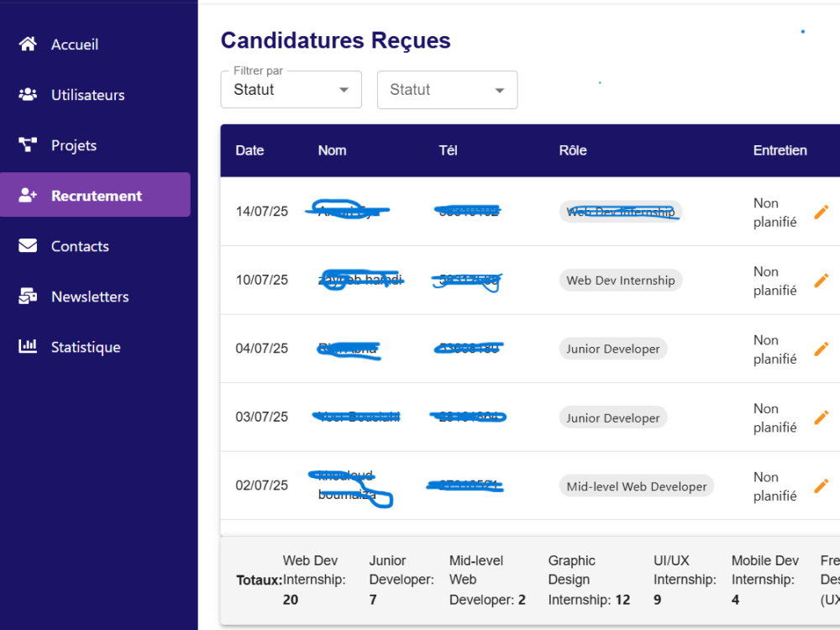This screenshot has width=840, height=630.
Task: Open the Recrutement menu item
Action: (96, 195)
